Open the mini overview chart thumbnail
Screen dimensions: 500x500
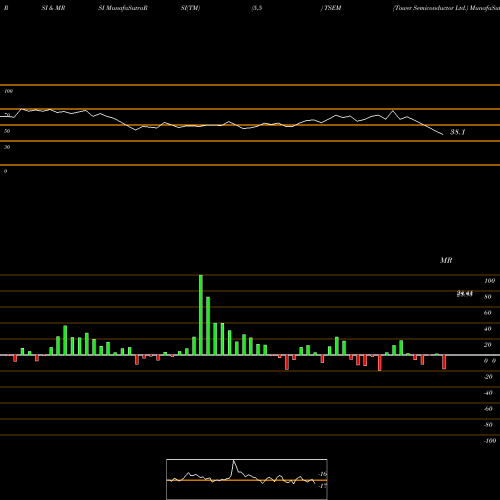247,479
